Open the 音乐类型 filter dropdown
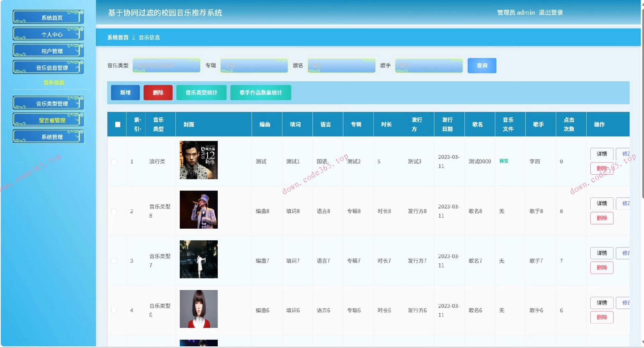The width and height of the screenshot is (644, 348). click(x=166, y=65)
